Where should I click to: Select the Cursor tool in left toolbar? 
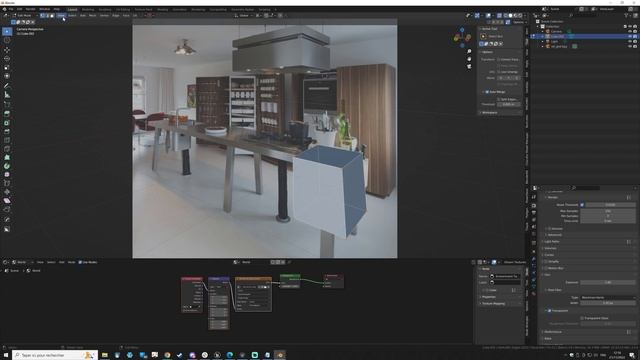pos(7,40)
